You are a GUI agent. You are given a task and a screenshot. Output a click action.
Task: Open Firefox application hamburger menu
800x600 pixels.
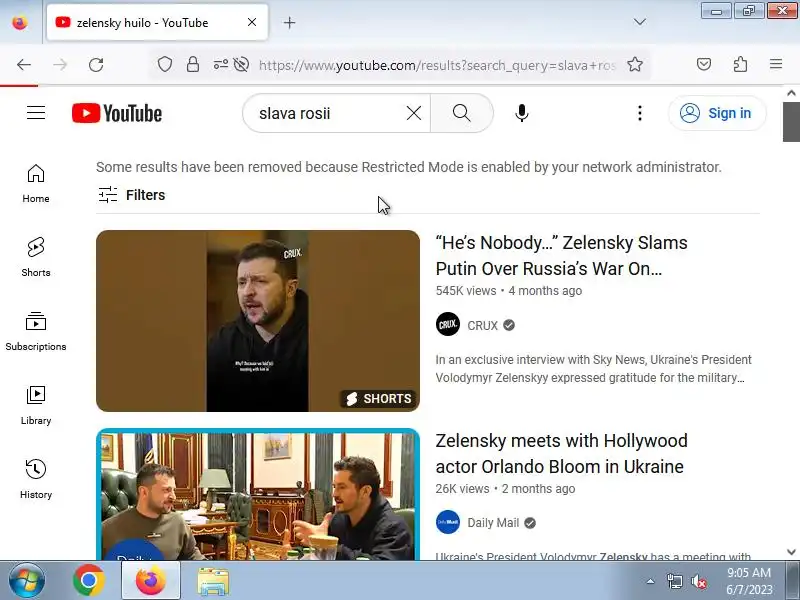(x=776, y=64)
